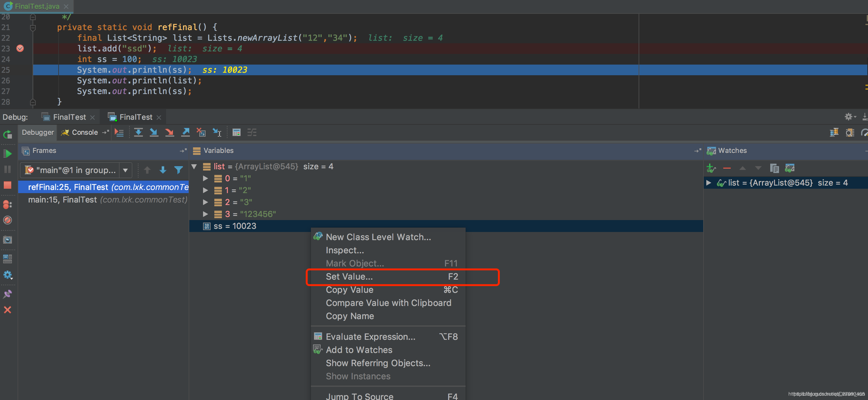Click the Step Over icon
The width and height of the screenshot is (868, 400).
(x=138, y=132)
